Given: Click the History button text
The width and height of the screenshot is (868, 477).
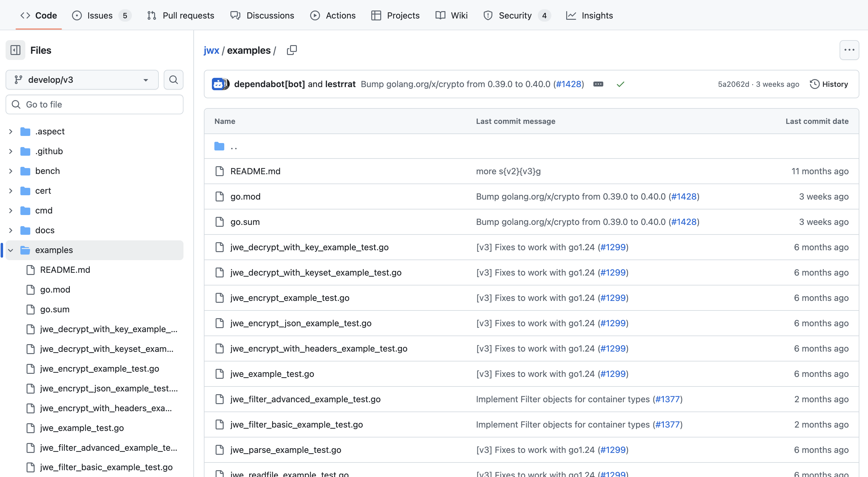Looking at the screenshot, I should pyautogui.click(x=835, y=84).
